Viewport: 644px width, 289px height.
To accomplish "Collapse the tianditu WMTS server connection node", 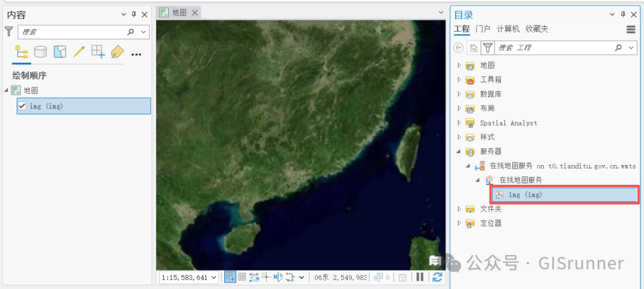I will tap(468, 166).
